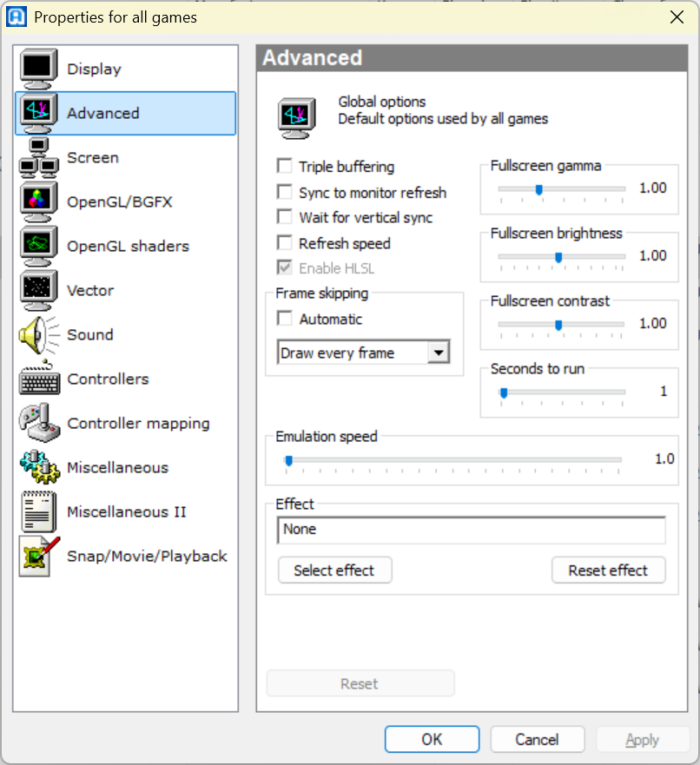Click the OpenGL/BGFX colored spheres icon

38,202
